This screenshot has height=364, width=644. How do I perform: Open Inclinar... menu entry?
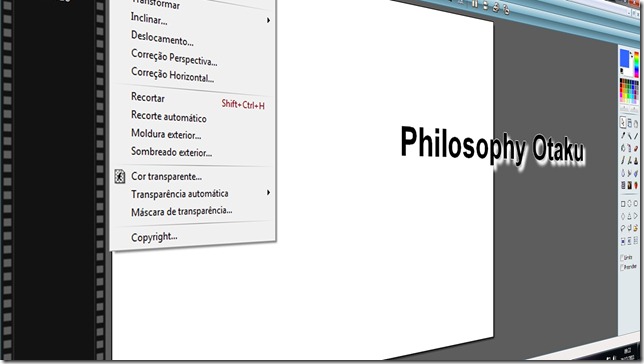[149, 18]
